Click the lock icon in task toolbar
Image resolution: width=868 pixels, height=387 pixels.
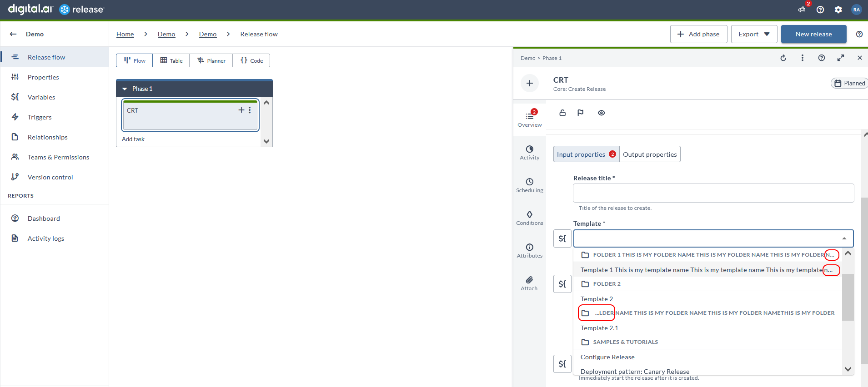coord(562,113)
